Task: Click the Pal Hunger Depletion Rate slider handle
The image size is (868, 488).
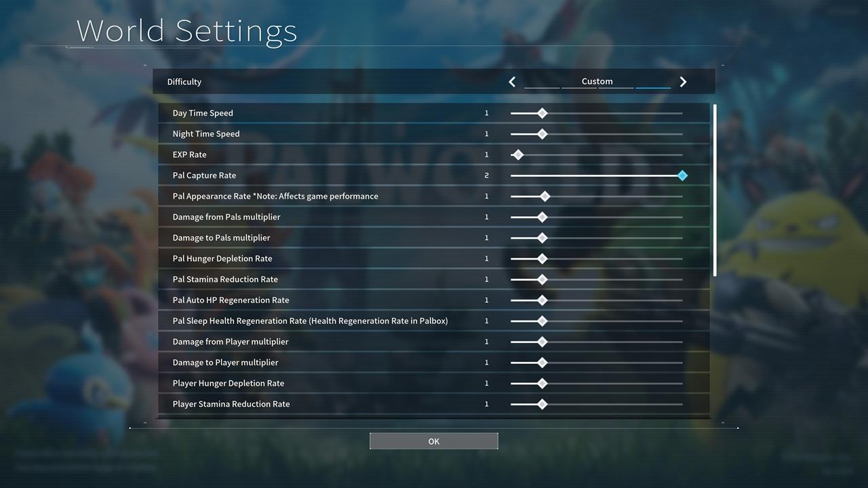Action: click(542, 259)
